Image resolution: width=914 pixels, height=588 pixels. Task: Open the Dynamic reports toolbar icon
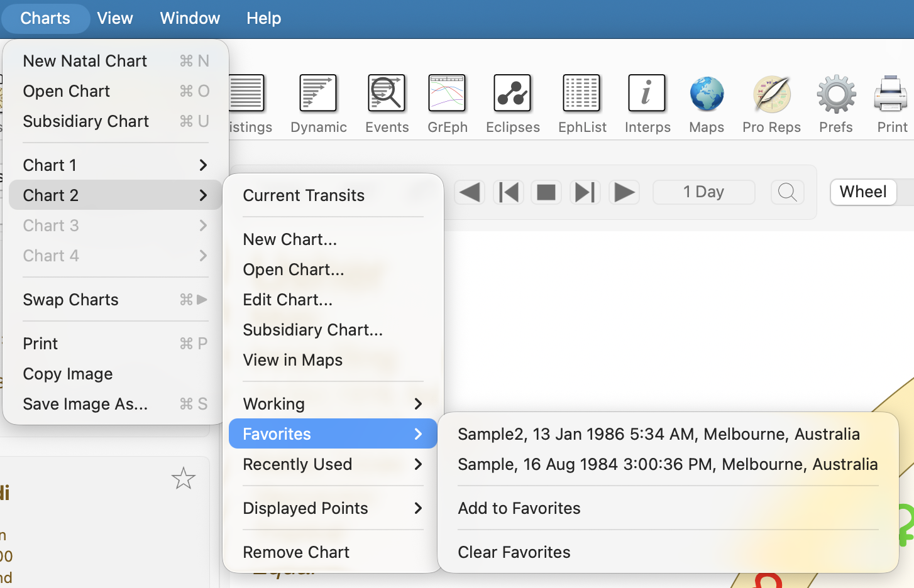coord(319,94)
